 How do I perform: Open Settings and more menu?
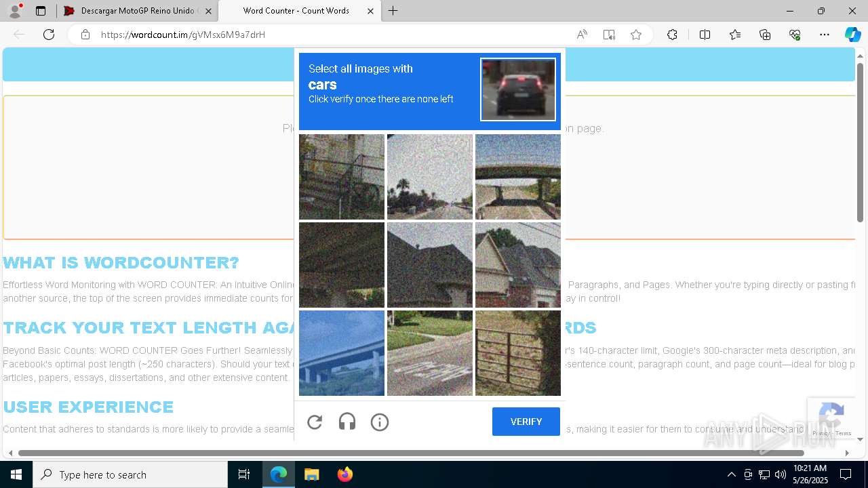[x=825, y=35]
